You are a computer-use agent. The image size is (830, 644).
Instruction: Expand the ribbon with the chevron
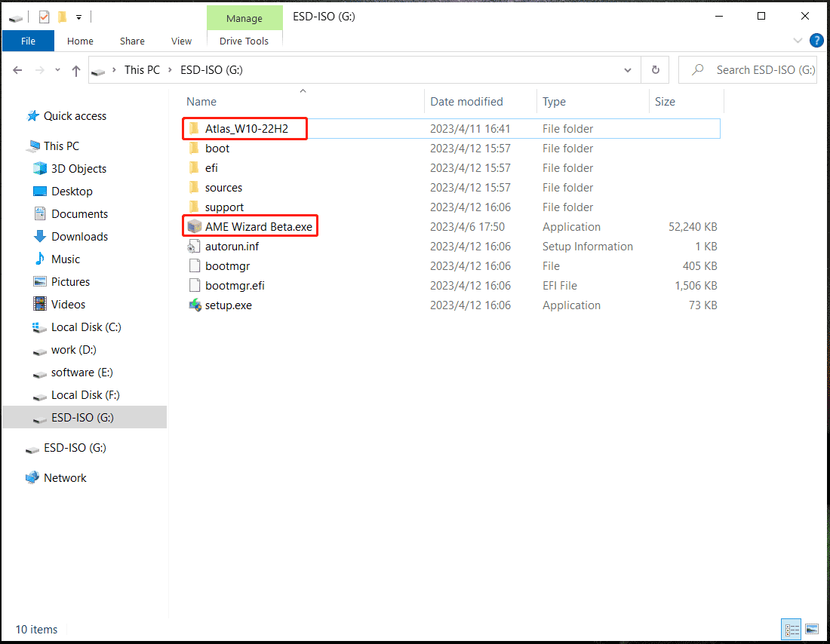[798, 41]
